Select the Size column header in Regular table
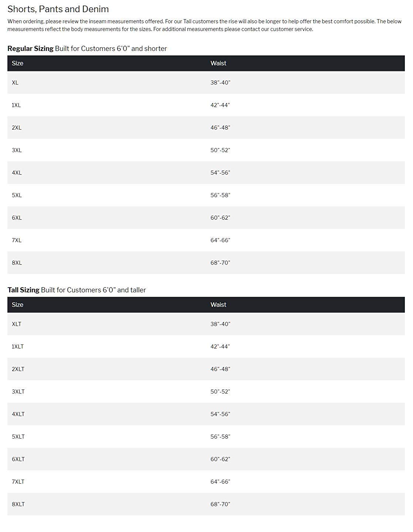The height and width of the screenshot is (532, 413). pyautogui.click(x=17, y=63)
